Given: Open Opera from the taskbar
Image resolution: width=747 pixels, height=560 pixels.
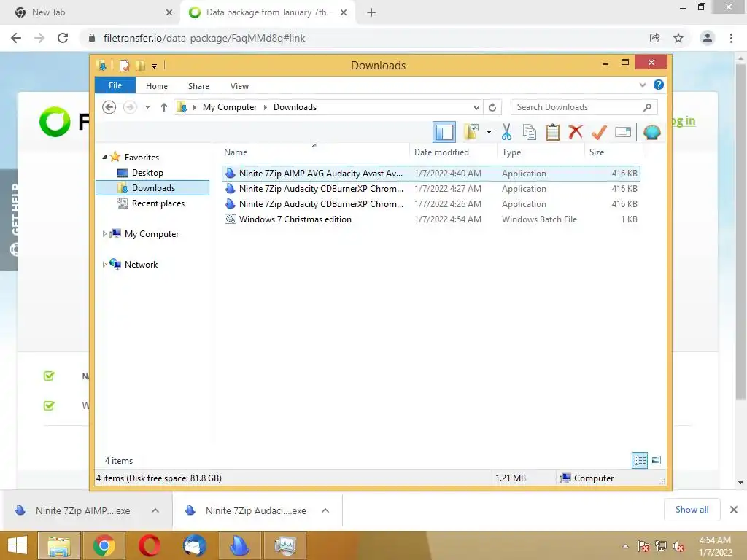Looking at the screenshot, I should [150, 545].
